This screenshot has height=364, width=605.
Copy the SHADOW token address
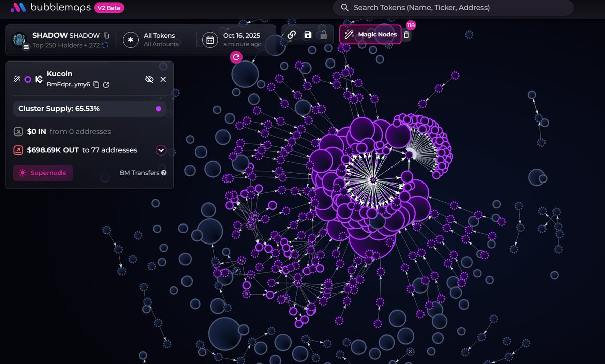(106, 35)
